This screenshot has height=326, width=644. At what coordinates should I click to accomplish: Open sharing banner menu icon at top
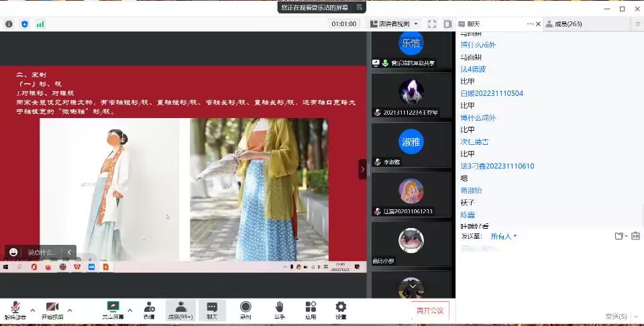359,7
